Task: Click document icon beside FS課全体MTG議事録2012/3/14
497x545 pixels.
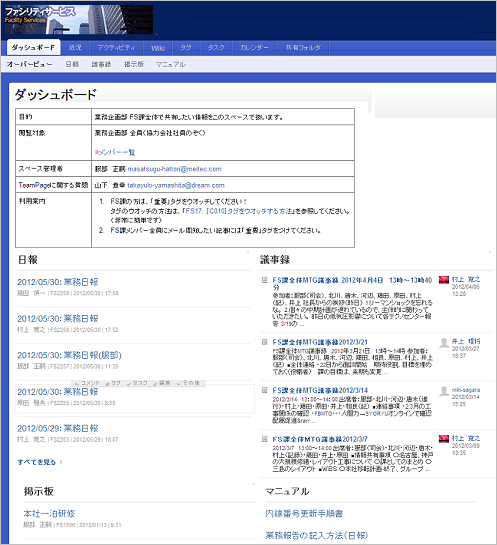Action: coord(264,390)
